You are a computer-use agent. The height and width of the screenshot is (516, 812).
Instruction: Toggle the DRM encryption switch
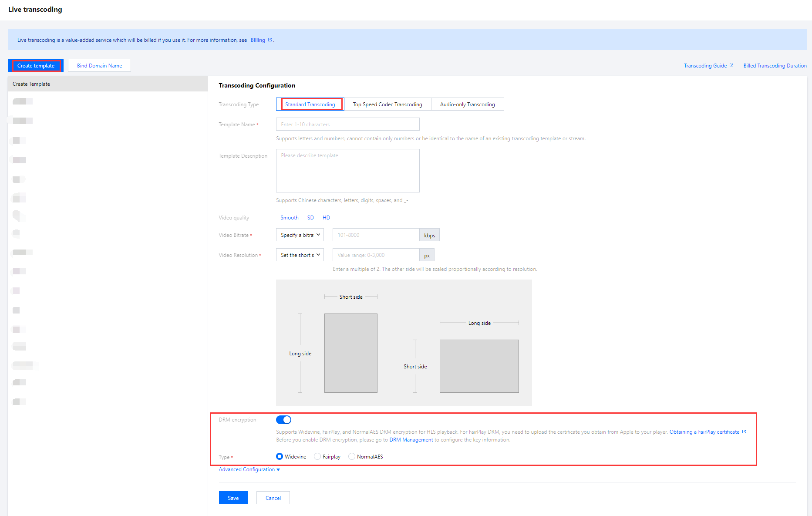[x=283, y=420]
